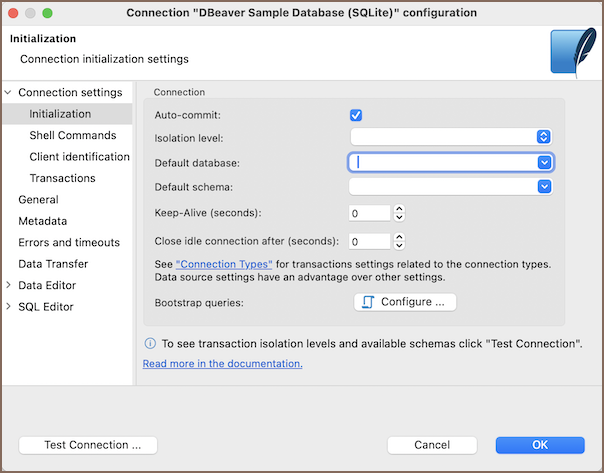Open the Default schema dropdown arrow
Image resolution: width=604 pixels, height=473 pixels.
tap(544, 186)
